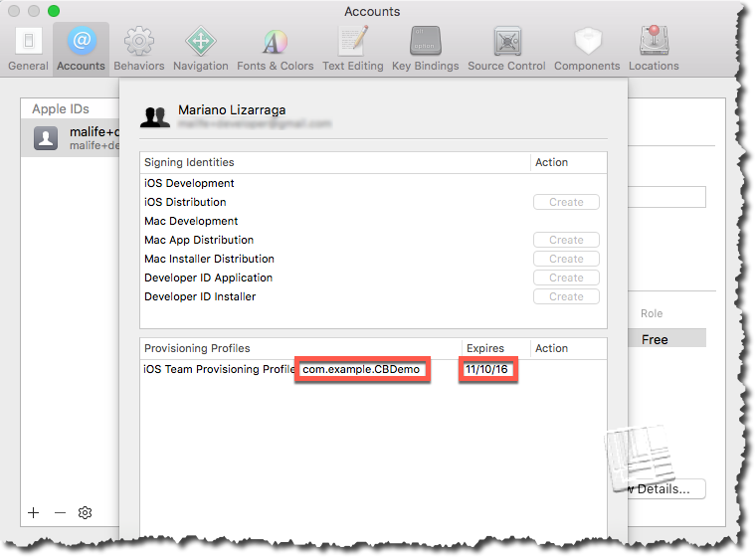This screenshot has height=557, width=756.
Task: Select the malife Apple ID account
Action: tap(75, 137)
